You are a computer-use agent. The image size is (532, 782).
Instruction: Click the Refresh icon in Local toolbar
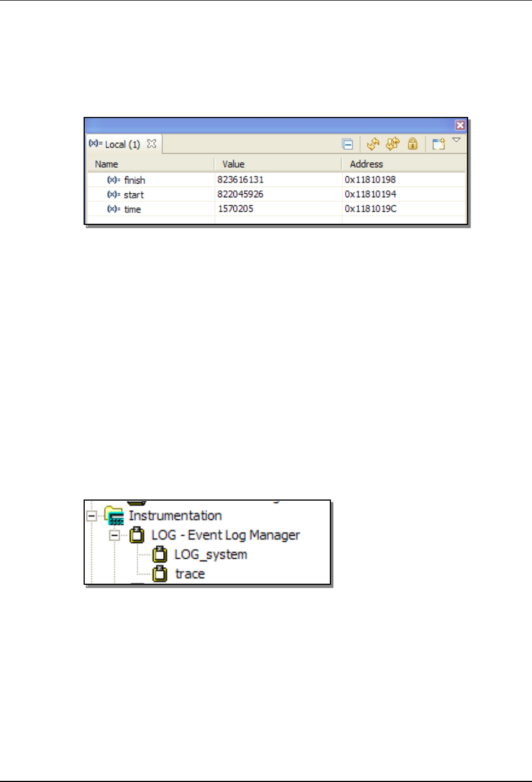click(373, 144)
